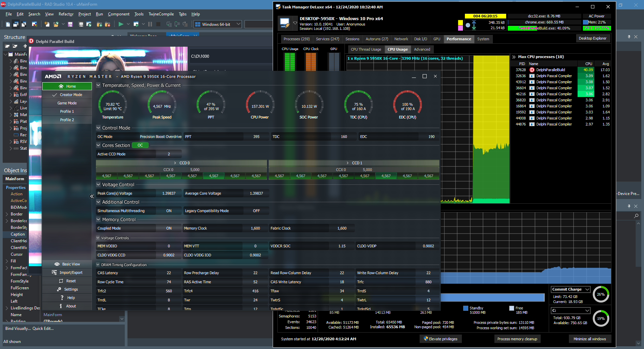644x349 pixels.
Task: Open the Advanced performance tab
Action: click(422, 49)
